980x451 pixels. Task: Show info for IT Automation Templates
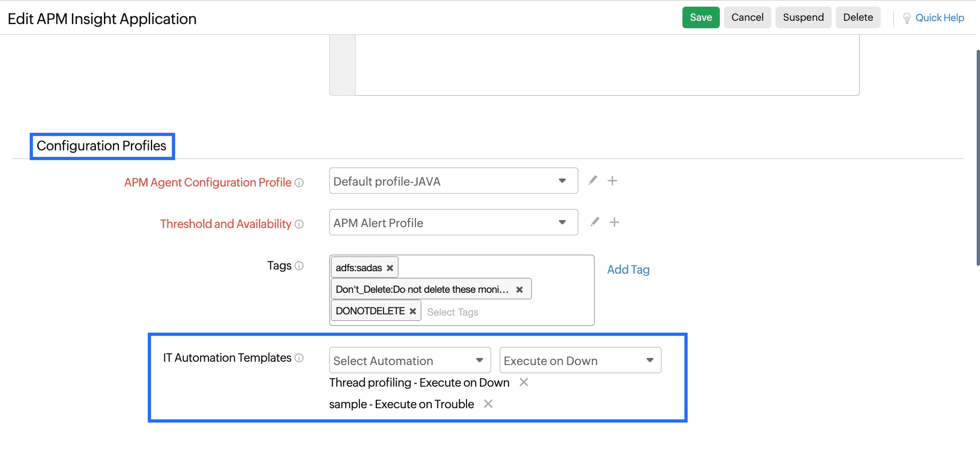click(299, 358)
